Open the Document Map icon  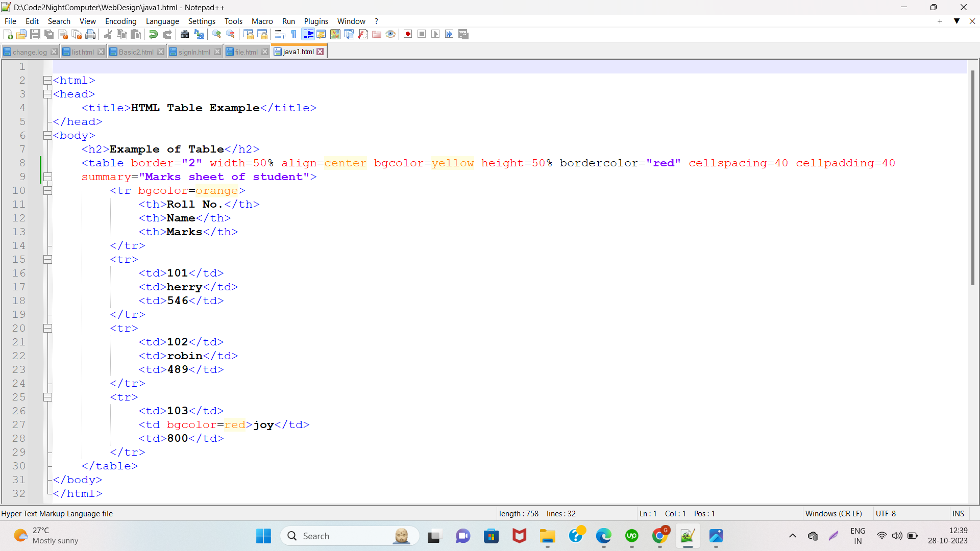coord(335,34)
